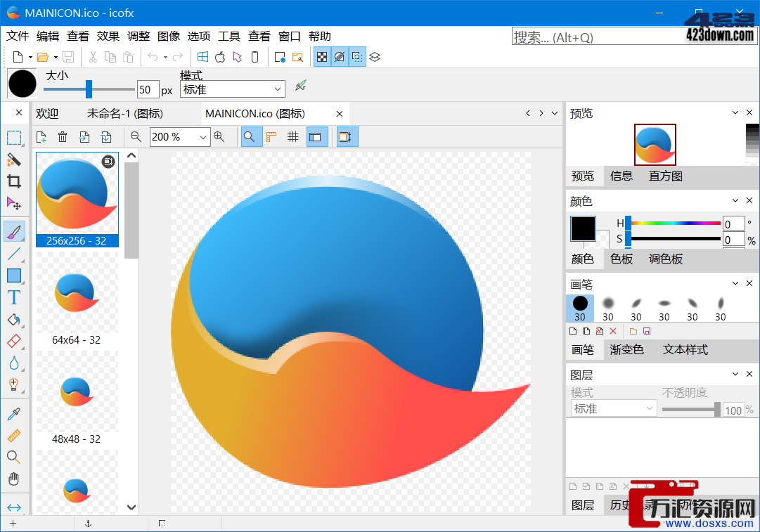Select the hand pan tool

(14, 479)
